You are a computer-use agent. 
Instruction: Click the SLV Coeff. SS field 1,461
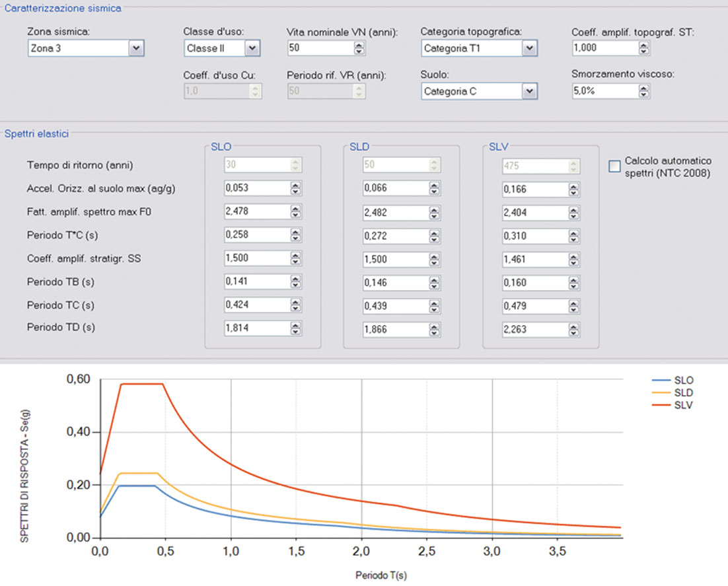pos(535,260)
